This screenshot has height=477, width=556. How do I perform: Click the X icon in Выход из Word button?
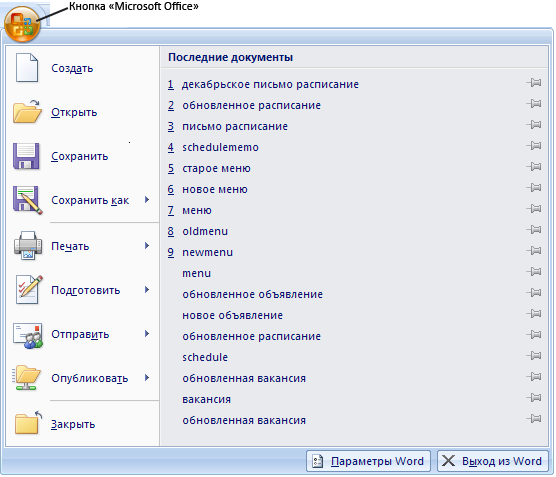(x=449, y=461)
